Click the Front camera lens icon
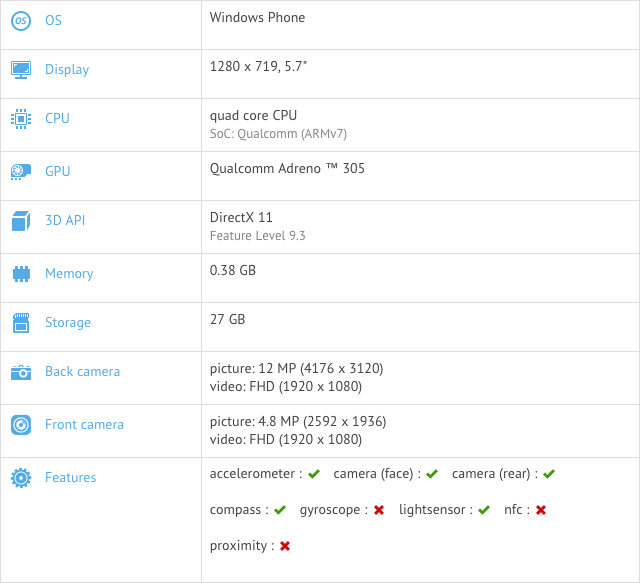This screenshot has width=640, height=583. (21, 425)
